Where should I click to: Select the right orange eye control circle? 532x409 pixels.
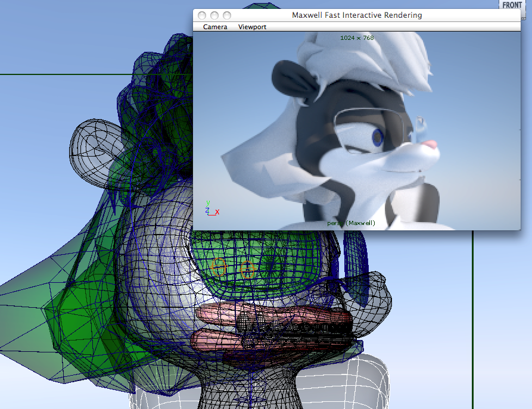(247, 270)
